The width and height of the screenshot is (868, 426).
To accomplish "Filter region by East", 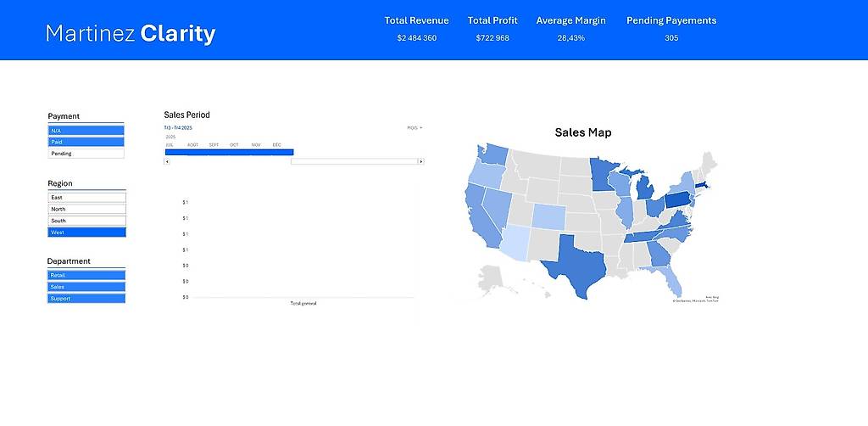I will [x=87, y=197].
